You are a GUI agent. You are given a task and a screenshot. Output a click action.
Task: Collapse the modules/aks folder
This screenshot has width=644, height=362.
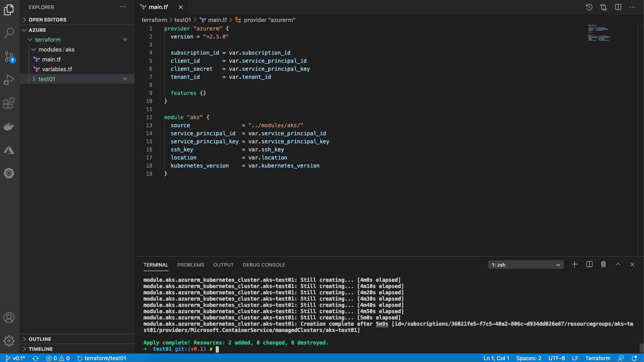pyautogui.click(x=77, y=49)
